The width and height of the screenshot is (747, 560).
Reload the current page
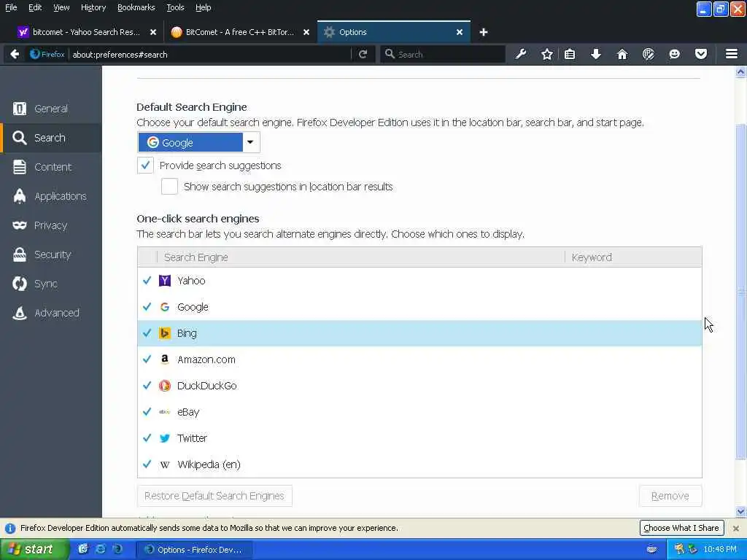click(363, 54)
